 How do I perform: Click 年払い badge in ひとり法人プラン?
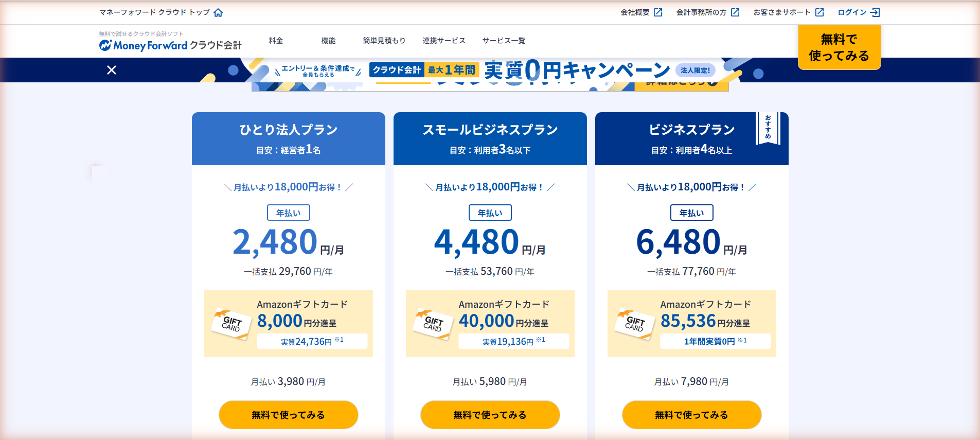pos(288,213)
